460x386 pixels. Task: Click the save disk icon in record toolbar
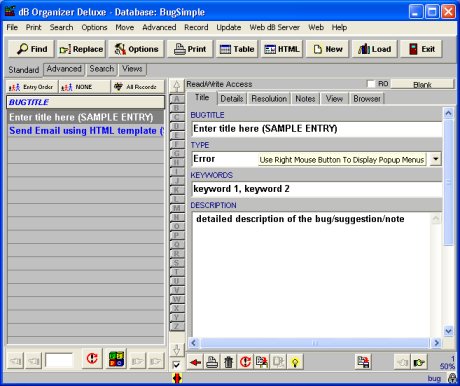(363, 362)
